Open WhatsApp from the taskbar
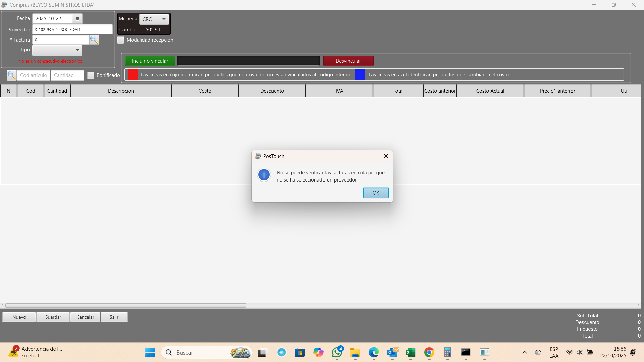 point(337,352)
